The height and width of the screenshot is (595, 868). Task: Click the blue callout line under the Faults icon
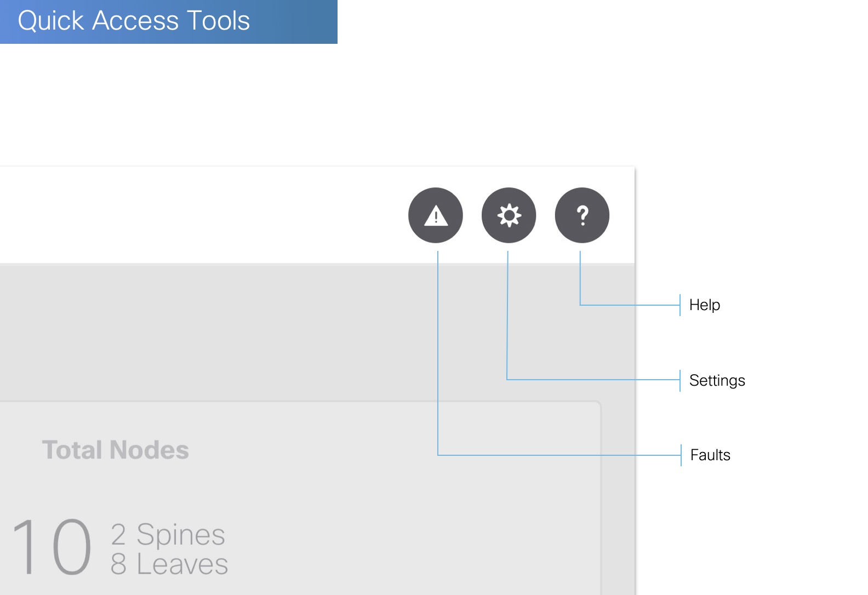(x=438, y=351)
